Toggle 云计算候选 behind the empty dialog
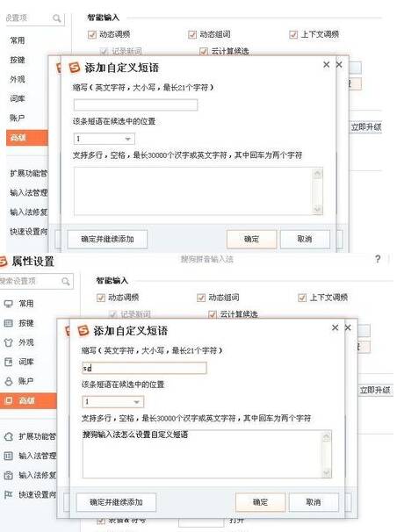This screenshot has height=532, width=397. [204, 52]
